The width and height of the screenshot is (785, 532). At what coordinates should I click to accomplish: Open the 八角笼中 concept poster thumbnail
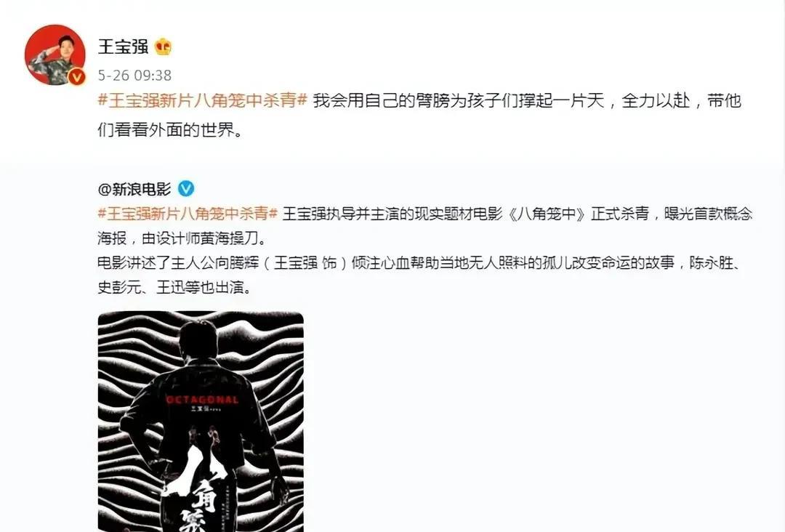click(x=201, y=422)
